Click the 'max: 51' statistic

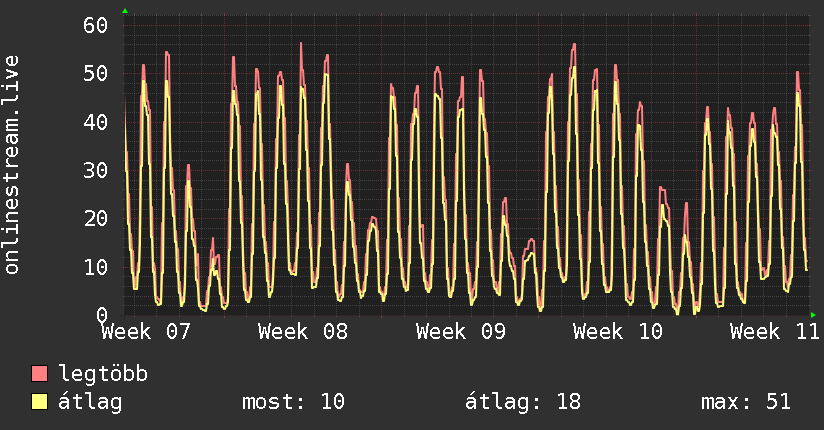[x=746, y=402]
